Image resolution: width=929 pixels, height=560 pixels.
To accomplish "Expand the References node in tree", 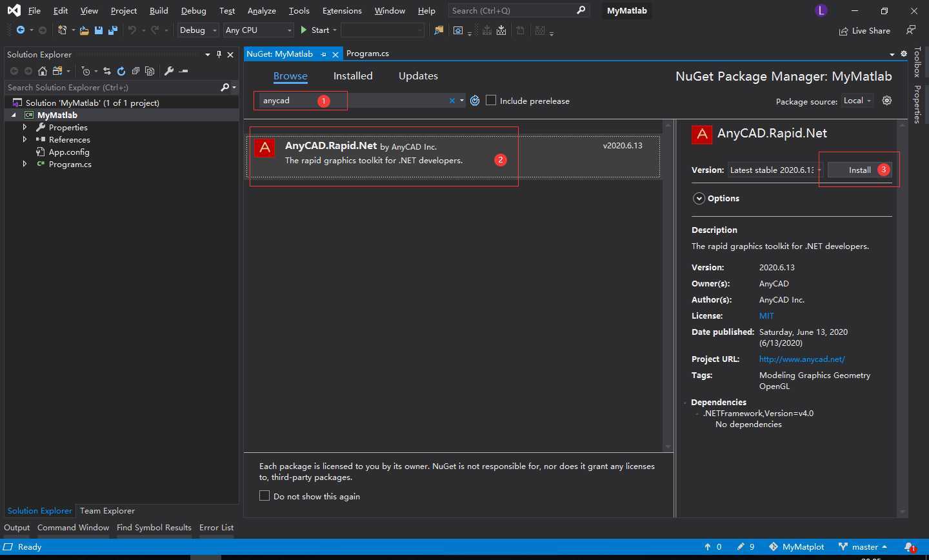I will point(25,139).
